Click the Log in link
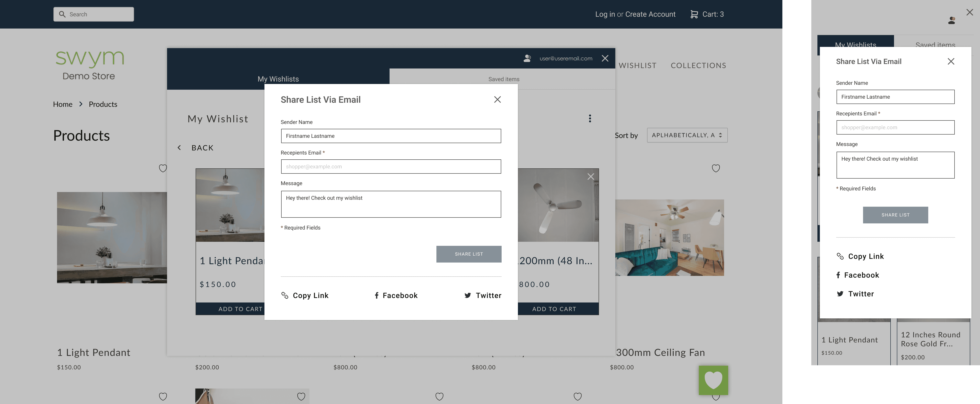980x404 pixels. (x=605, y=14)
